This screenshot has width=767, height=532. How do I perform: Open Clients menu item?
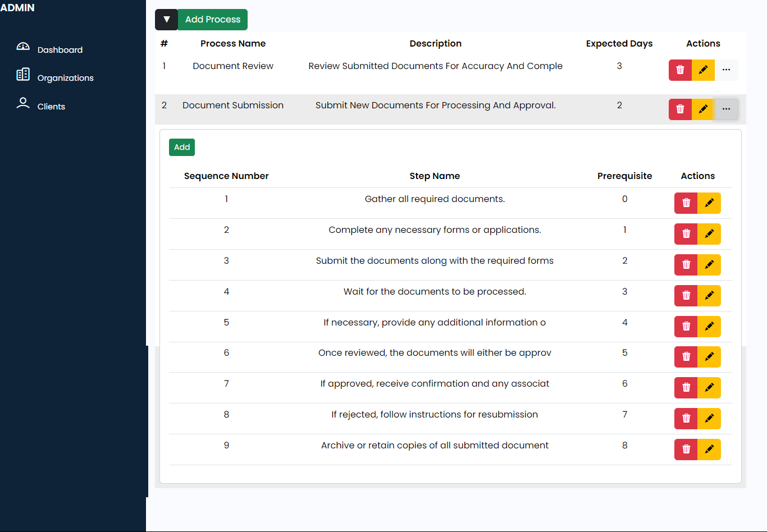coord(51,107)
